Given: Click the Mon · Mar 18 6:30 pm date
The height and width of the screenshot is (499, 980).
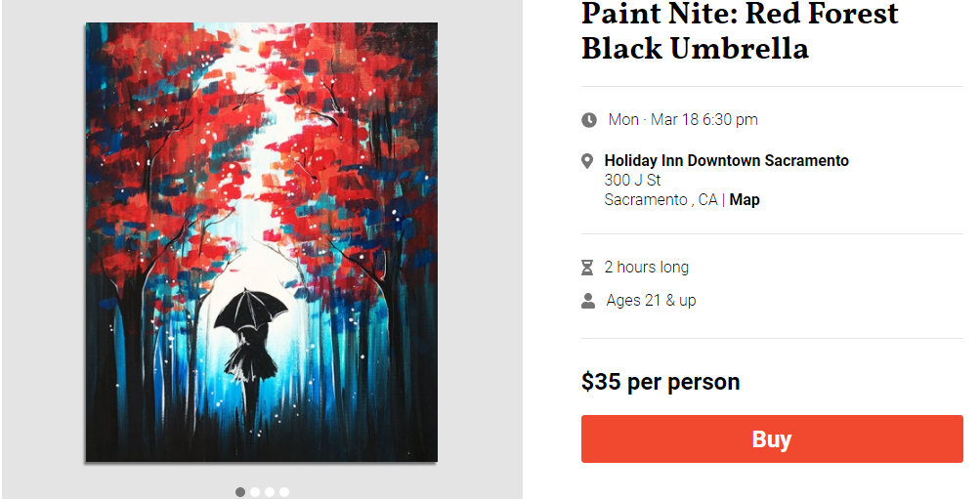Looking at the screenshot, I should tap(683, 120).
